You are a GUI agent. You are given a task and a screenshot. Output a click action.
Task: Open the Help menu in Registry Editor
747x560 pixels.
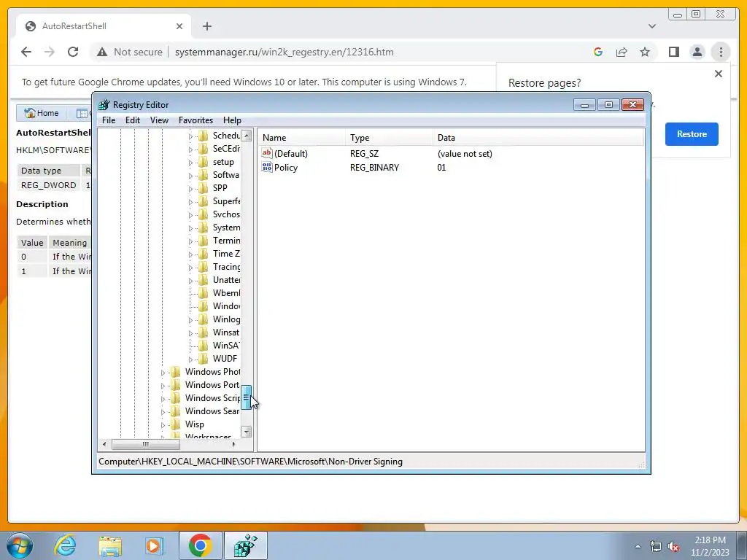tap(232, 120)
